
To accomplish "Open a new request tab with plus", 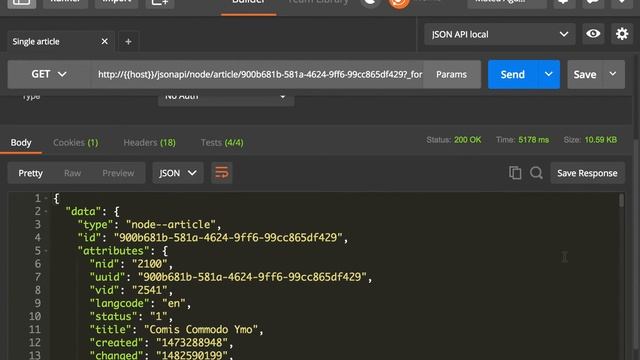I will [x=128, y=42].
